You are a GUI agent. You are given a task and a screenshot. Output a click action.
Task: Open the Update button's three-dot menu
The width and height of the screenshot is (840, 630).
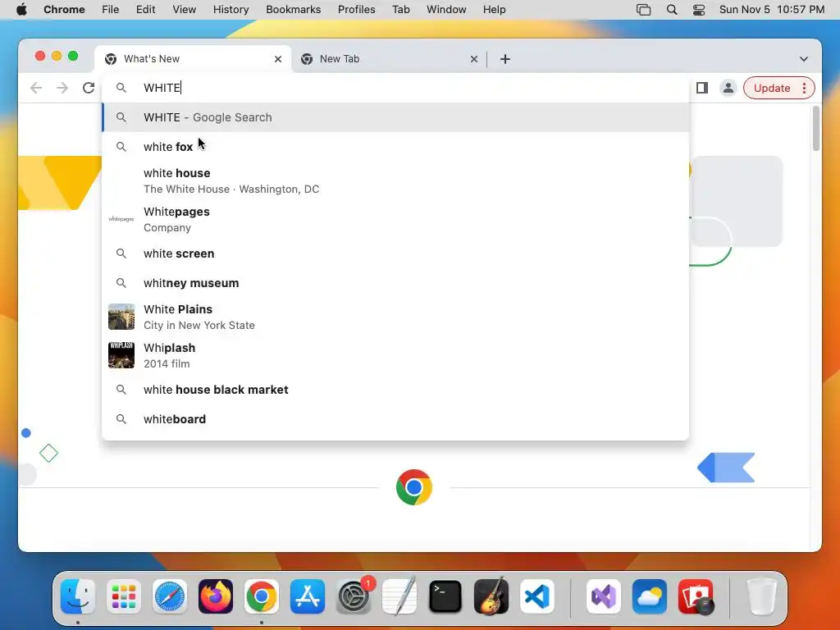[x=804, y=88]
